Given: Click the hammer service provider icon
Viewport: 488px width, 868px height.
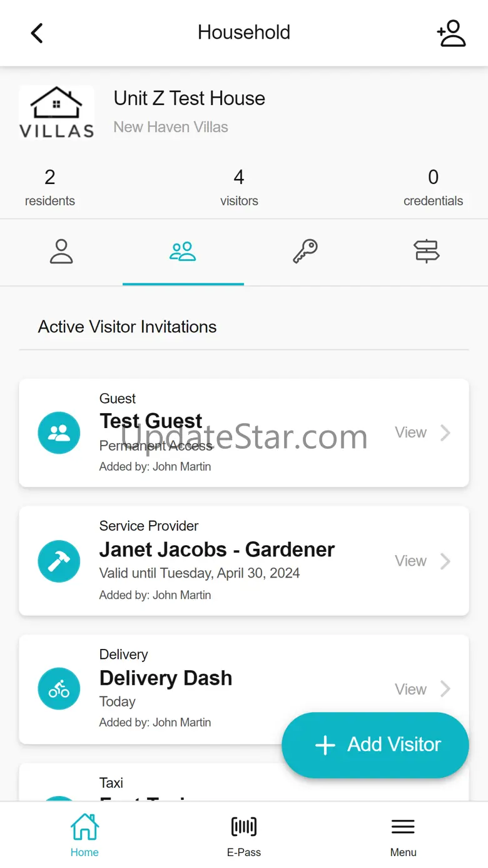Looking at the screenshot, I should pyautogui.click(x=59, y=561).
